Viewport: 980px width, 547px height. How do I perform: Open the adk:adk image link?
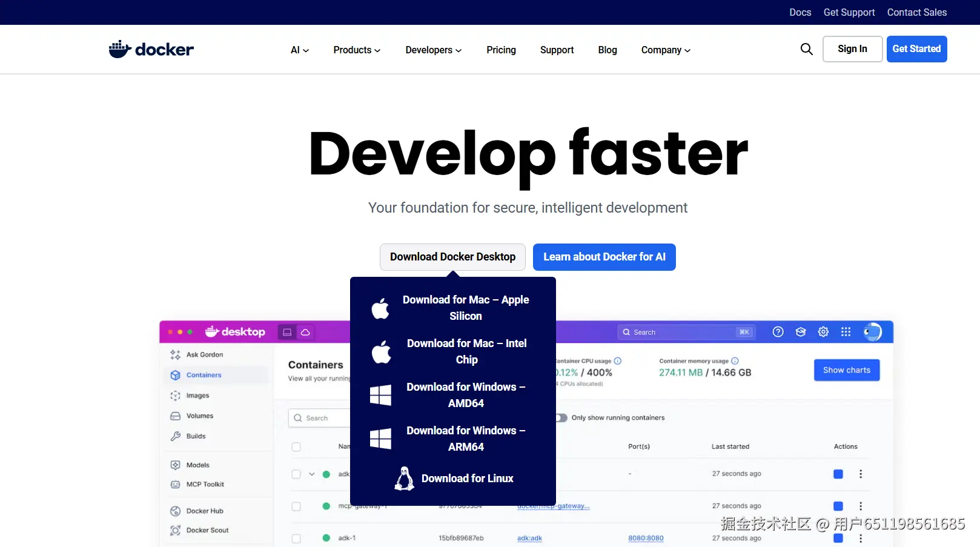pos(529,539)
